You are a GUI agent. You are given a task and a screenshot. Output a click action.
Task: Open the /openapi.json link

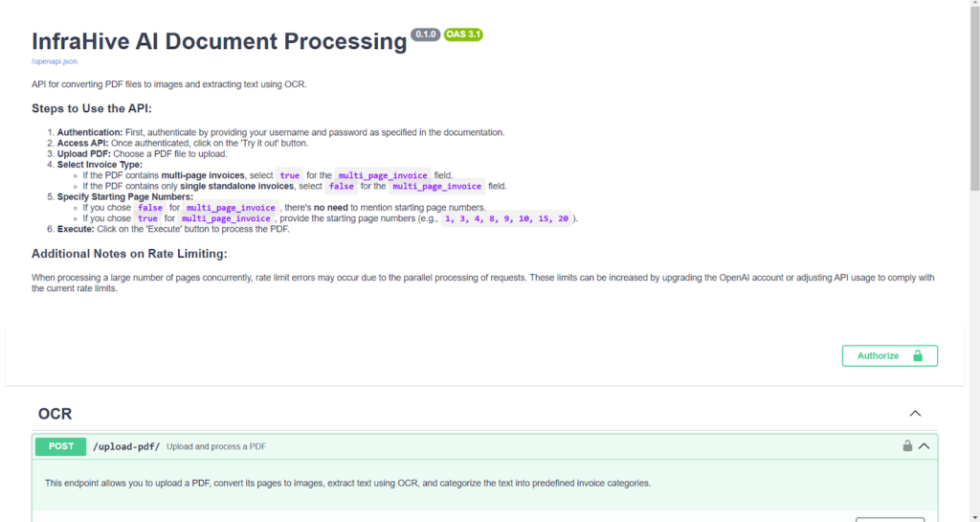(55, 61)
